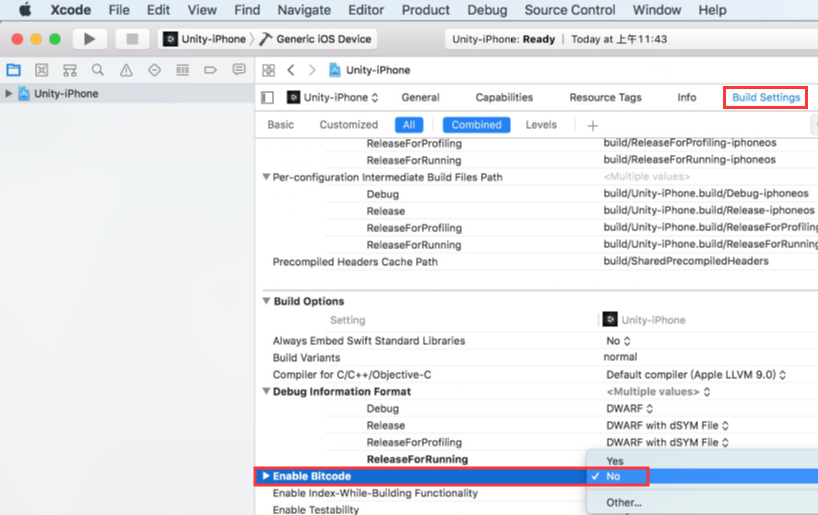The width and height of the screenshot is (818, 515).
Task: Show Basic build settings filter
Action: coord(281,125)
